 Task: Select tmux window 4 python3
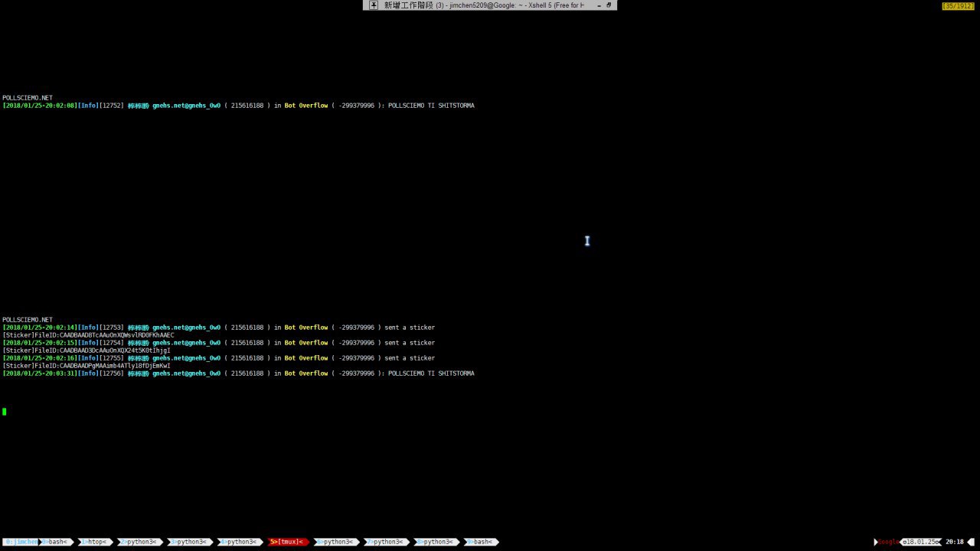(x=239, y=542)
